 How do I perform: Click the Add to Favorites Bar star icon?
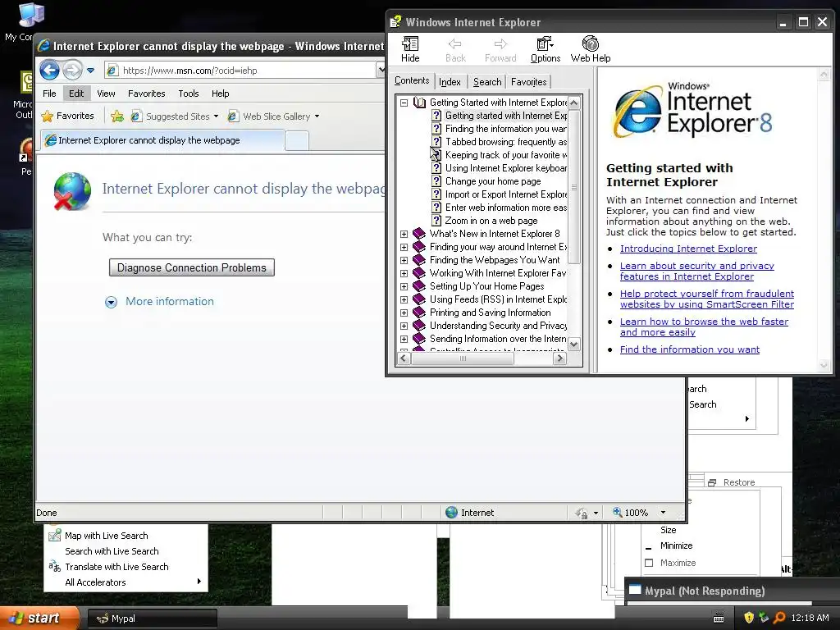(x=117, y=116)
